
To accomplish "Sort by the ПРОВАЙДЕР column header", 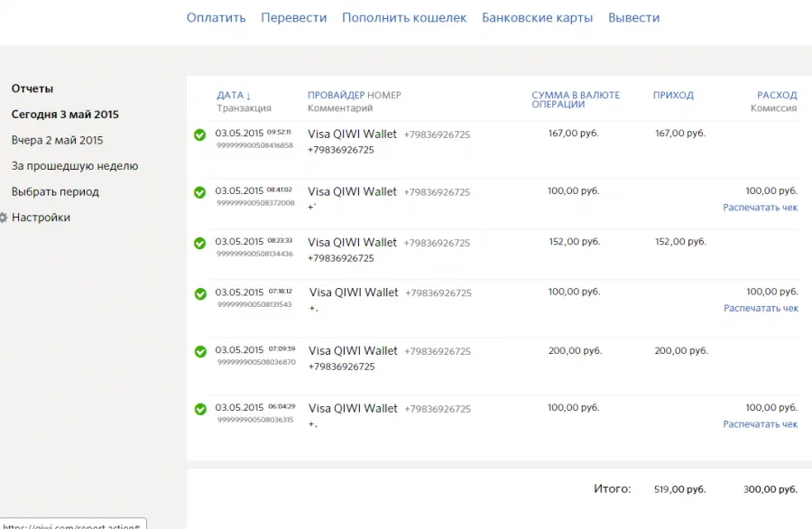I will [337, 96].
